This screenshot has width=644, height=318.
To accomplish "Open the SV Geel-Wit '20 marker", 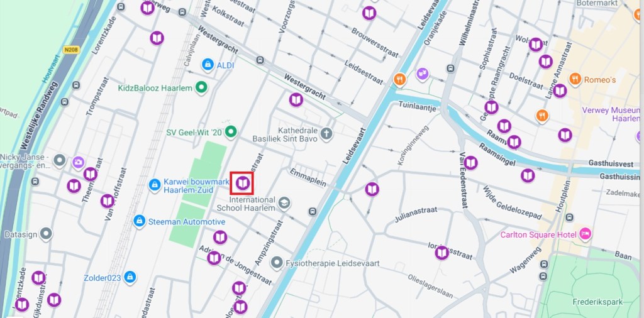I will pyautogui.click(x=231, y=132).
